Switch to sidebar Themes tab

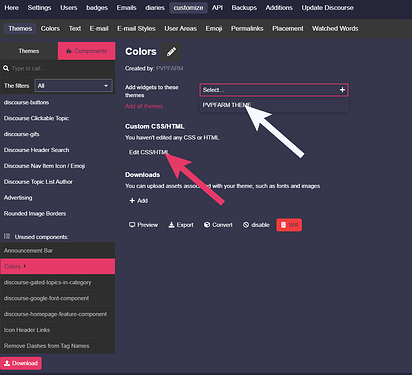coord(29,51)
